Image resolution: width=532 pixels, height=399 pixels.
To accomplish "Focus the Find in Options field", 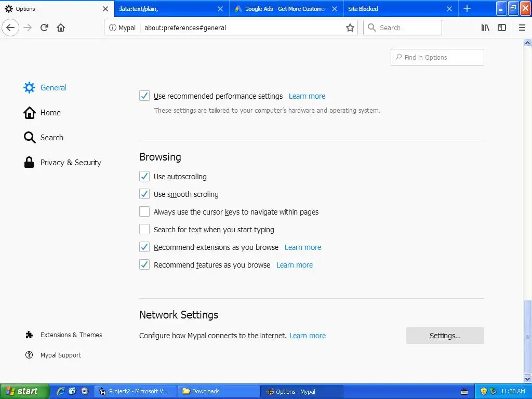I will tap(437, 57).
